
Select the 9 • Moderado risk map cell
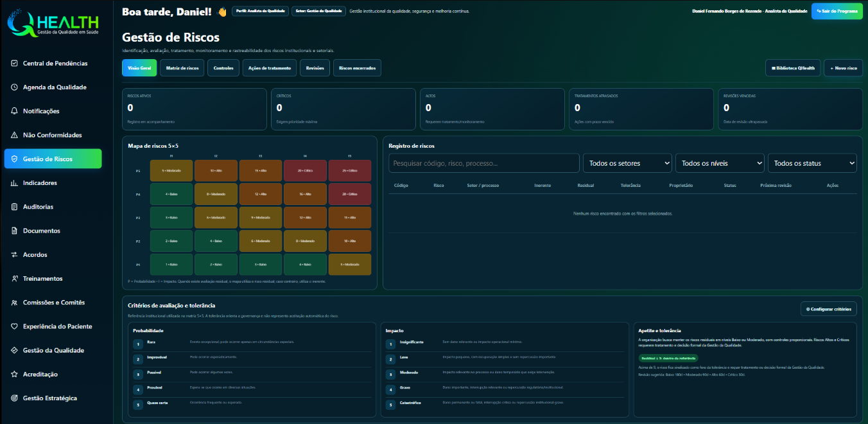[x=261, y=217]
